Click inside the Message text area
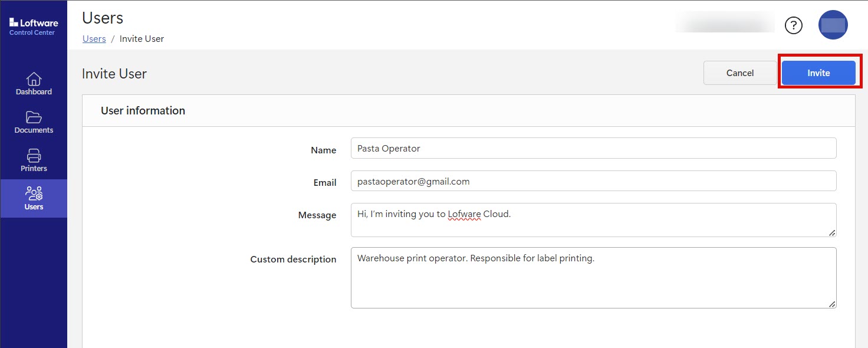The width and height of the screenshot is (868, 348). click(x=593, y=225)
